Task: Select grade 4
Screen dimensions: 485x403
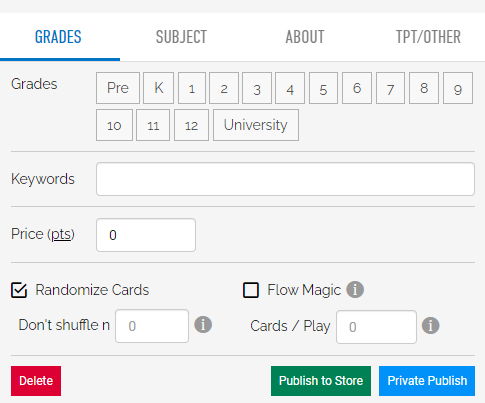Action: click(290, 88)
